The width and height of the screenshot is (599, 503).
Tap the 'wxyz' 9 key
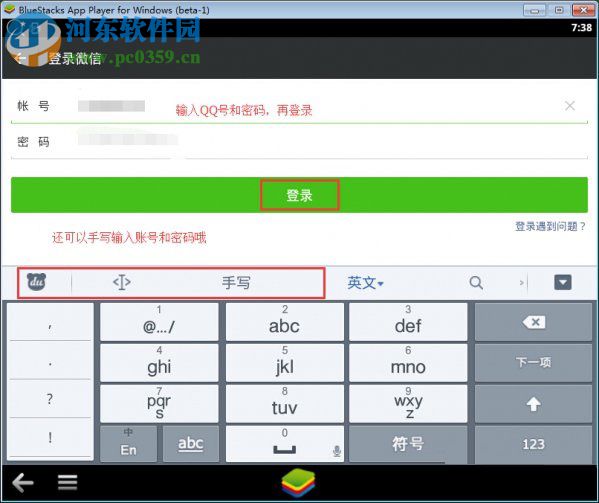click(x=408, y=404)
